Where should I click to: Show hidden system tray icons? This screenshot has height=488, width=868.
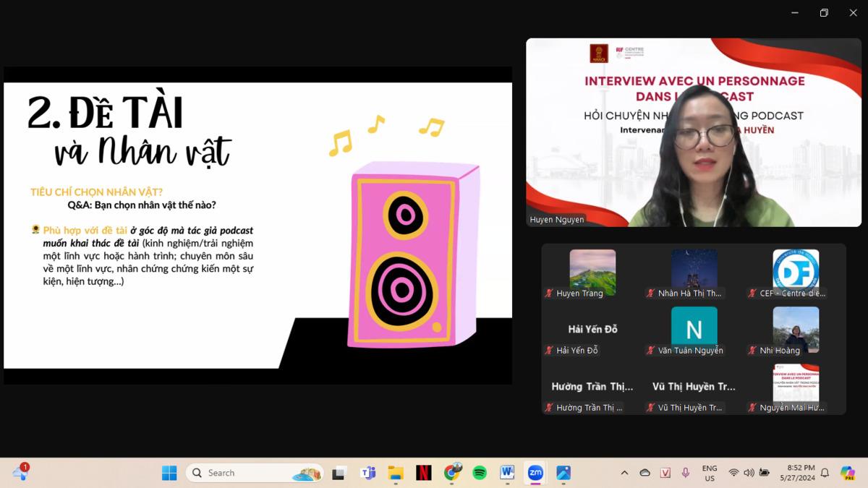click(x=624, y=473)
